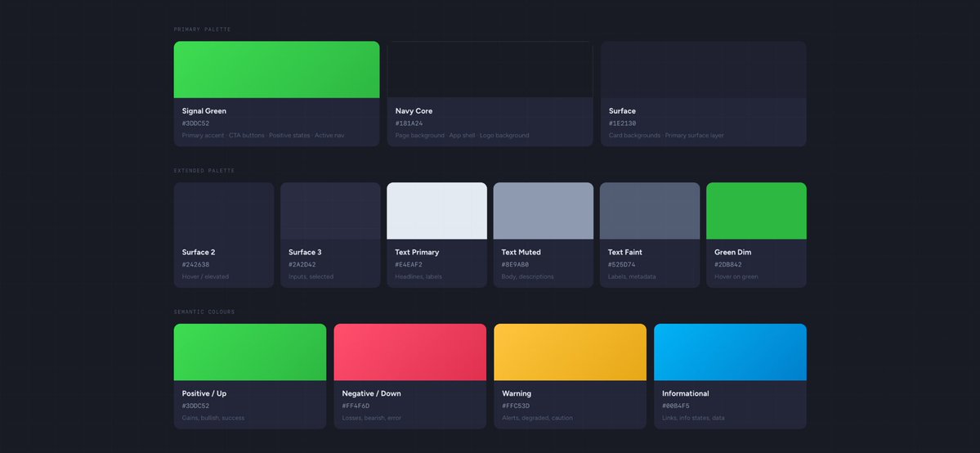The height and width of the screenshot is (453, 980).
Task: Click "Links, info states, data" description
Action: click(694, 418)
